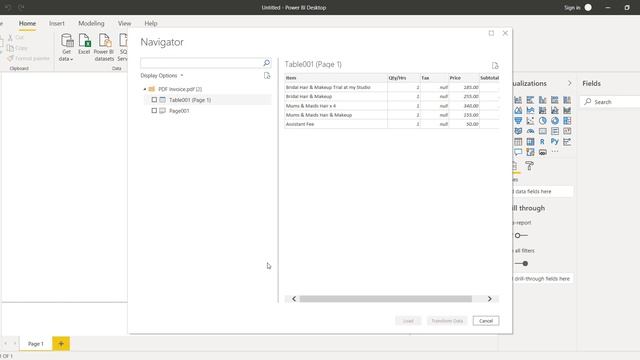Screen dimensions: 640x360
Task: Add a new report page with the plus button
Action: pos(61,344)
